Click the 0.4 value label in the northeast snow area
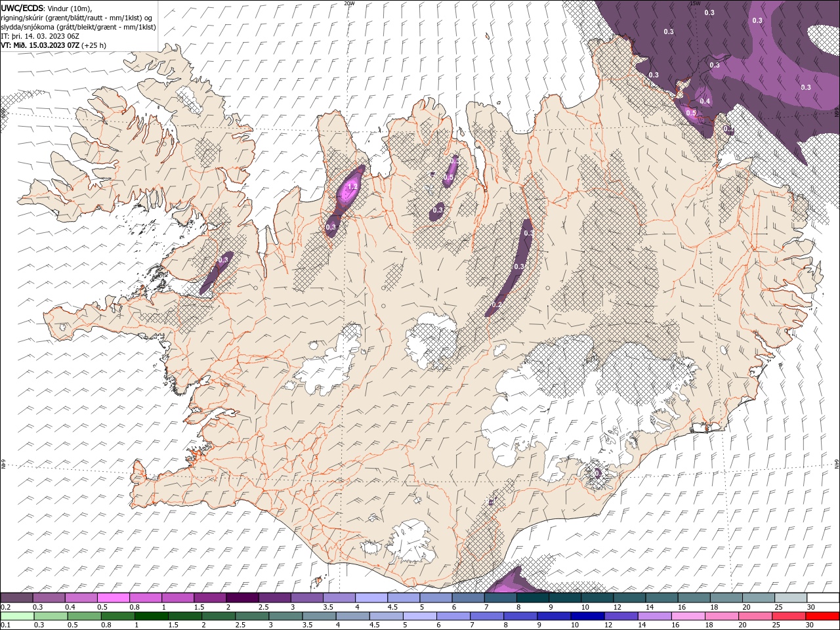 [x=705, y=101]
